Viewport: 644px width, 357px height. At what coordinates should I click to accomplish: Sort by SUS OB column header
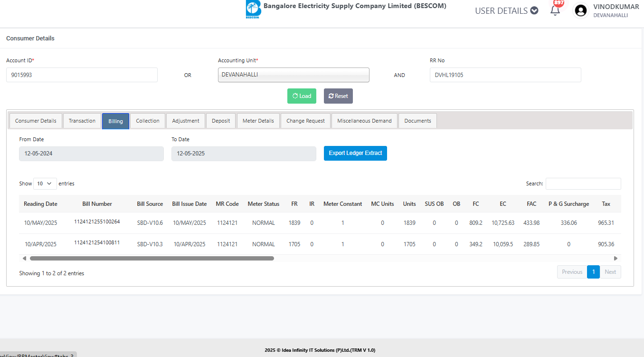(x=434, y=204)
